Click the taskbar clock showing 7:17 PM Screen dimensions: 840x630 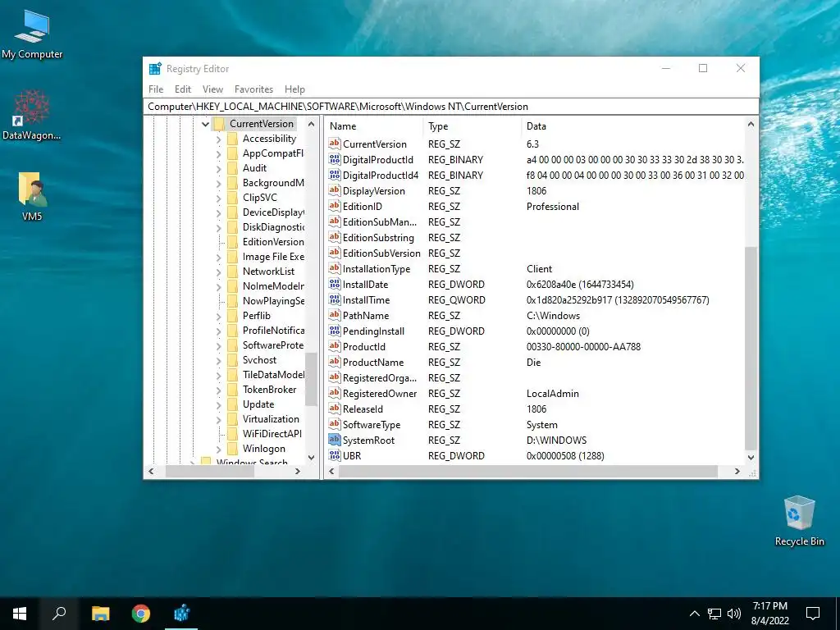[x=769, y=614]
